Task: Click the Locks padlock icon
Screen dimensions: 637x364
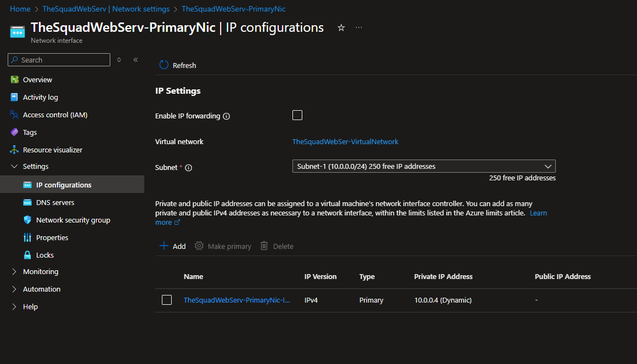Action: point(27,255)
